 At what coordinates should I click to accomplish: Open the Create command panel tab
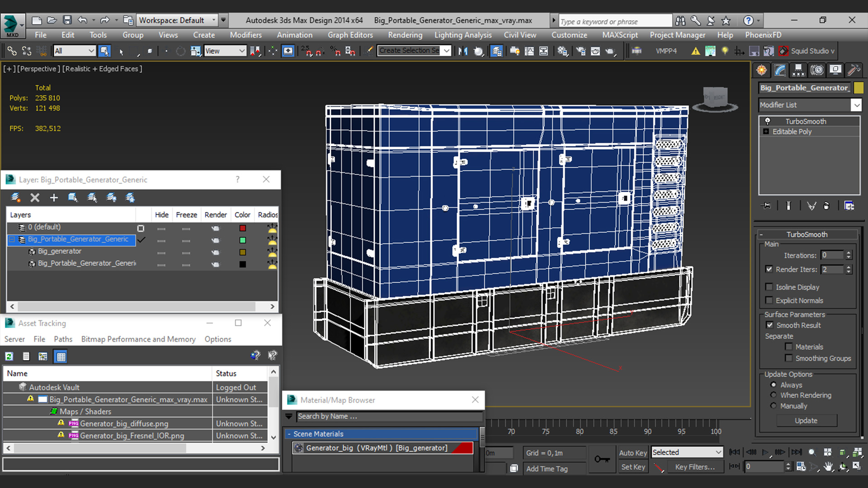click(x=762, y=70)
